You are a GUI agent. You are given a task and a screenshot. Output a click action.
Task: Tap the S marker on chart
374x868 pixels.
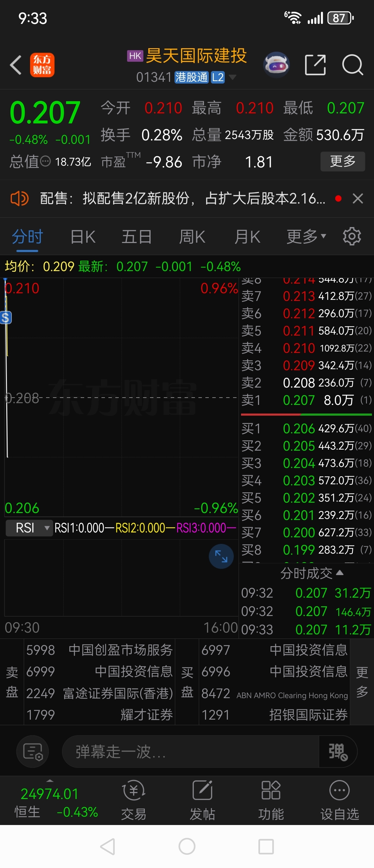pos(6,318)
